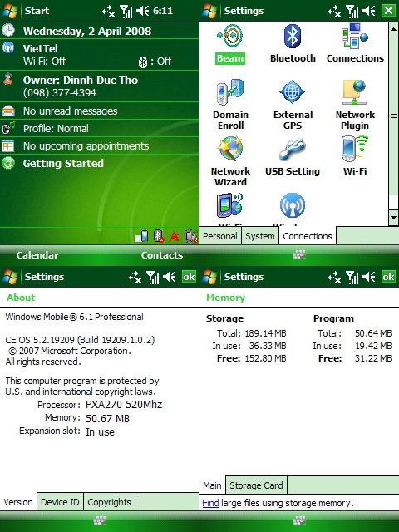Click the connectivity arrows icon in Start title bar
399x532 pixels.
[109, 12]
